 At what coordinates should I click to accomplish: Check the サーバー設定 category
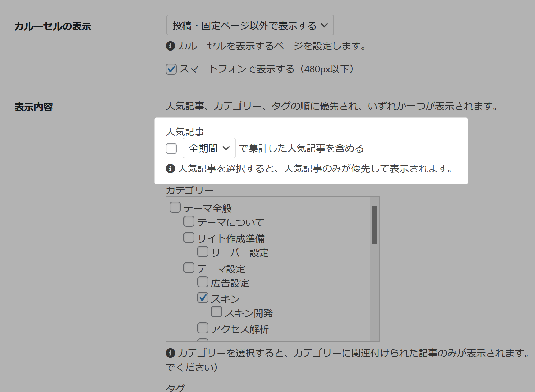point(203,251)
